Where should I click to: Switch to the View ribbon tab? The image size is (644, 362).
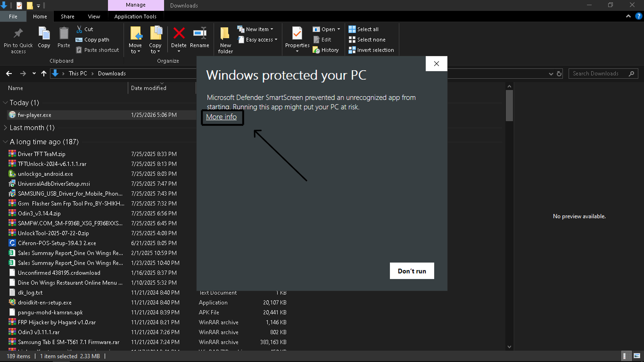[x=94, y=16]
